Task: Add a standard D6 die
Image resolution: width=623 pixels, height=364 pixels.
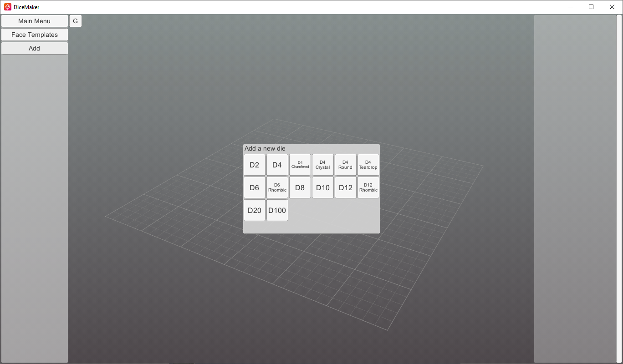Action: tap(254, 187)
